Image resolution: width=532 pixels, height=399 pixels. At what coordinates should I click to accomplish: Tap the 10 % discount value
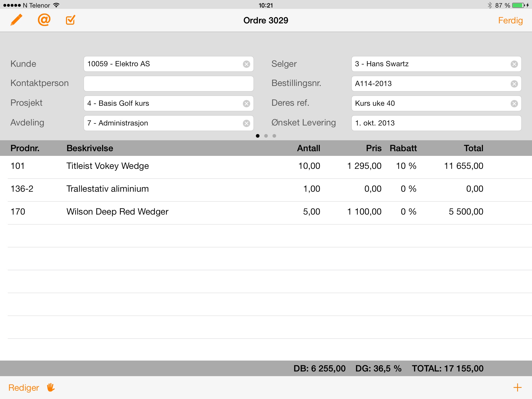click(x=406, y=166)
